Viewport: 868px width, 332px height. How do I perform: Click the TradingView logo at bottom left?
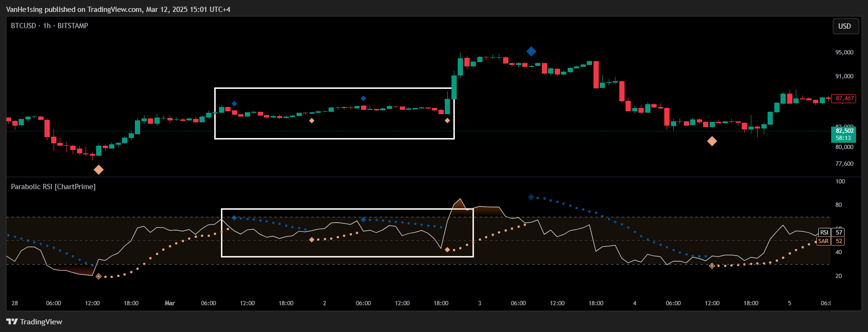coord(34,321)
